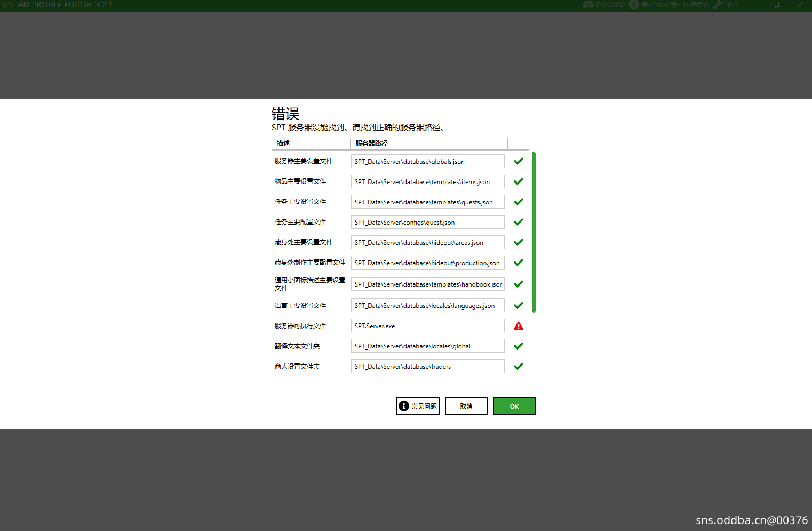
Task: Select the 物品主要设置文件 row label
Action: 300,181
